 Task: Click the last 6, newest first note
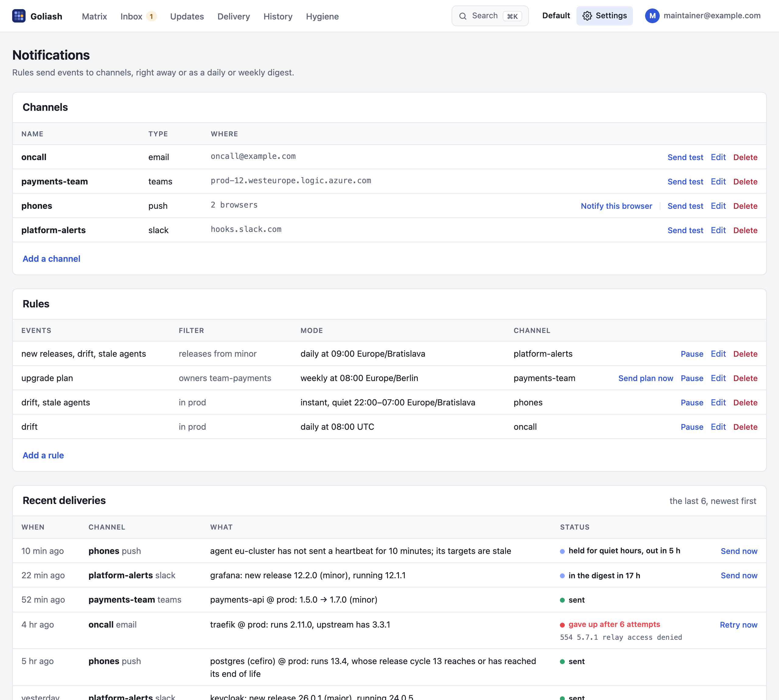coord(712,501)
